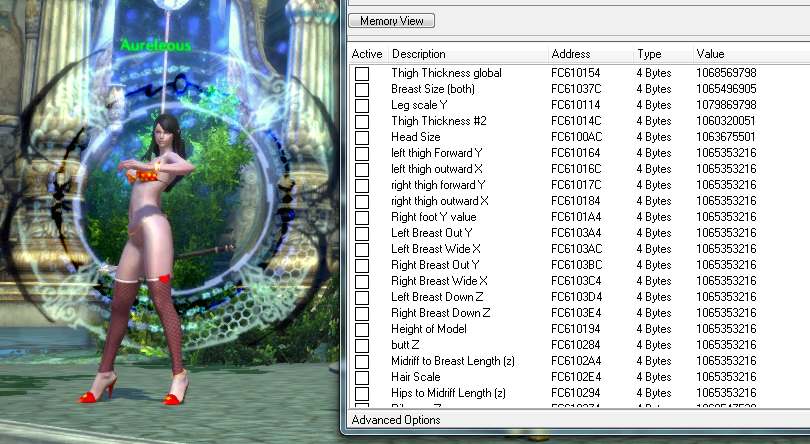Click the 4 Bytes type for Head Size

[x=654, y=137]
